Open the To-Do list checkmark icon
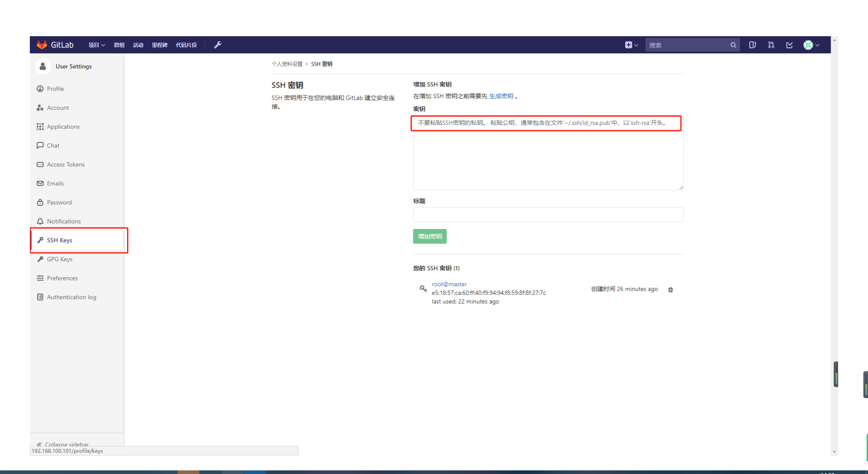This screenshot has width=868, height=474. click(x=789, y=45)
